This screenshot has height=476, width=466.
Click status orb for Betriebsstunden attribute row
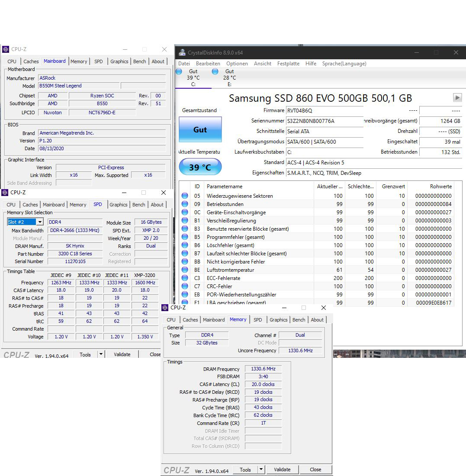click(x=185, y=204)
